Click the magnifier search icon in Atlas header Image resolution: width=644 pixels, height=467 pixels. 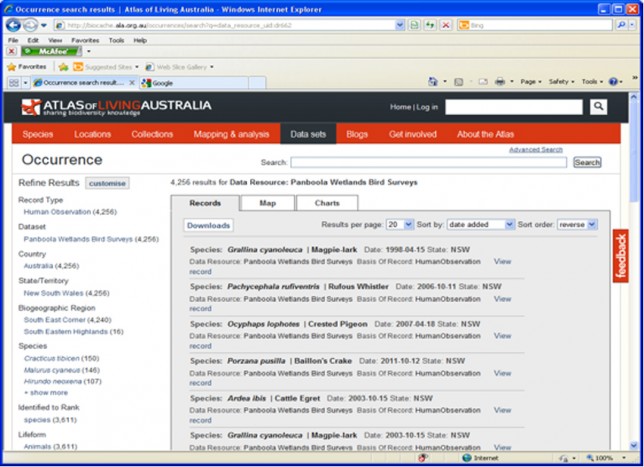coord(598,106)
